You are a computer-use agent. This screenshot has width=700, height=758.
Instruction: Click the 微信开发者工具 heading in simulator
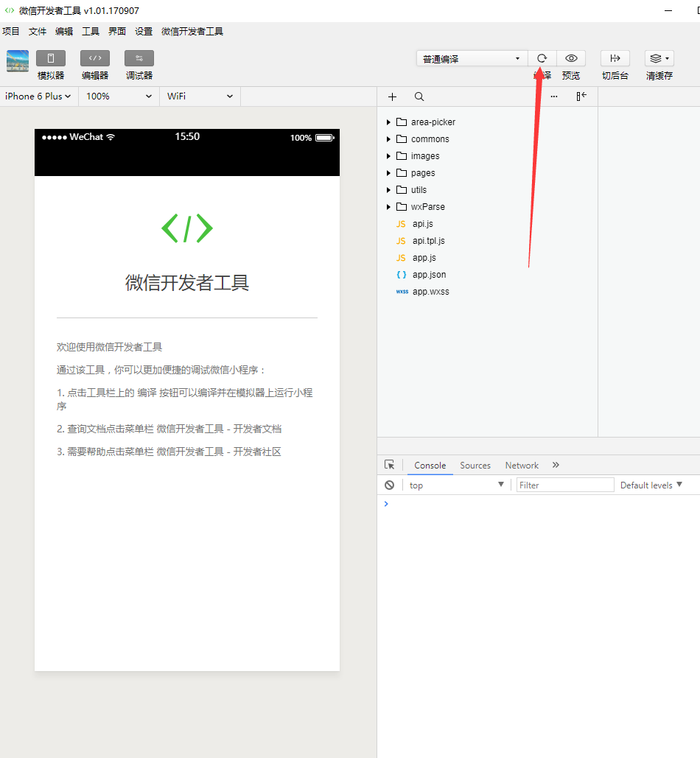pos(187,283)
